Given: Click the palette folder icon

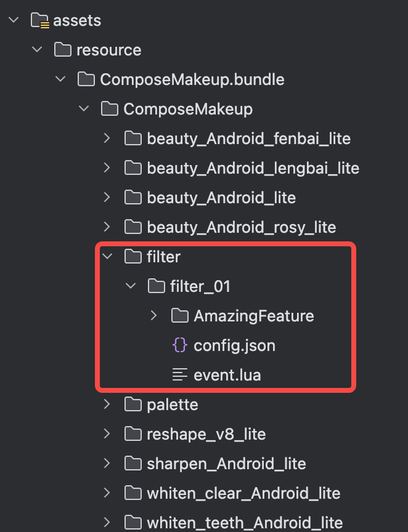Looking at the screenshot, I should [x=133, y=405].
